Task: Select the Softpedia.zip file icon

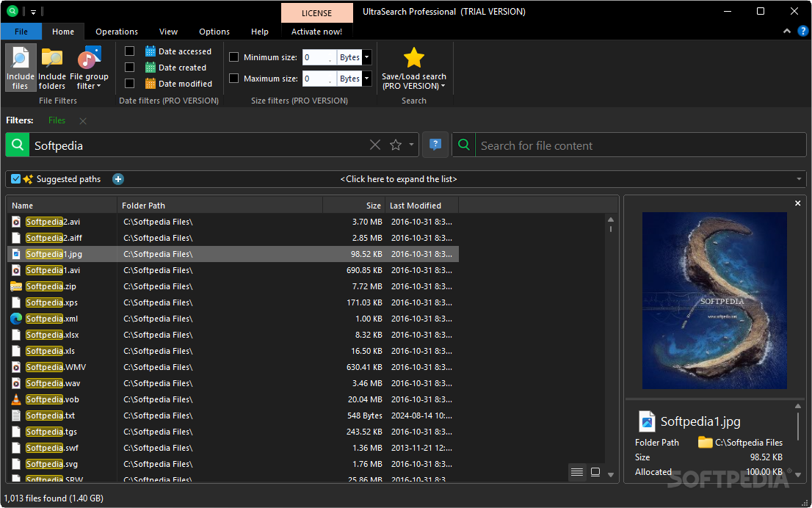Action: 16,286
